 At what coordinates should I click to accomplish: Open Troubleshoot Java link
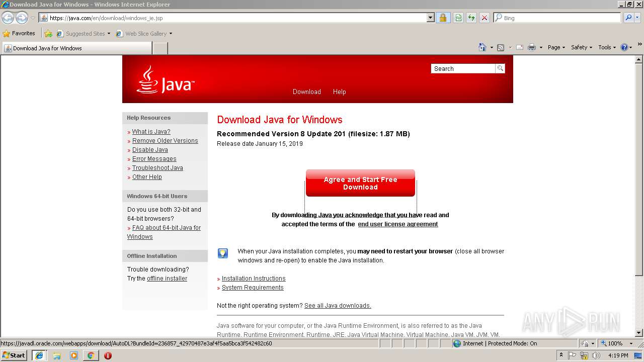157,168
